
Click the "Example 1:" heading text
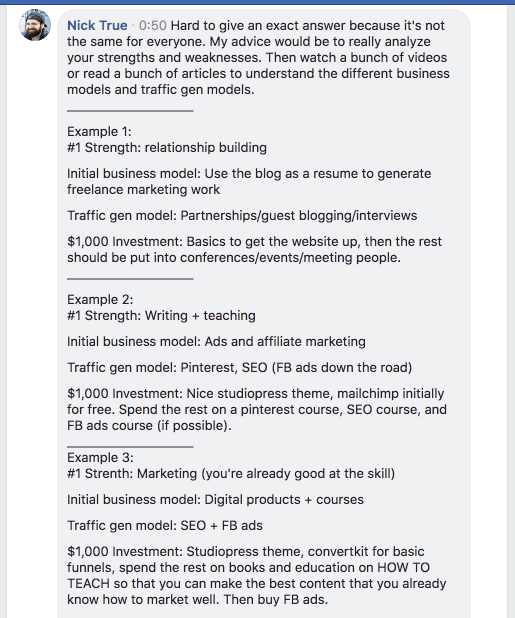click(99, 131)
